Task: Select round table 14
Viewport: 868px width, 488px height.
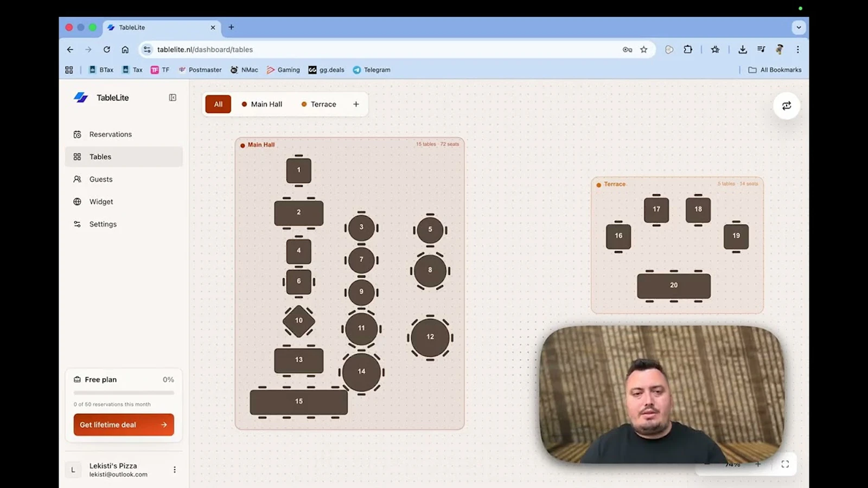Action: (x=361, y=372)
